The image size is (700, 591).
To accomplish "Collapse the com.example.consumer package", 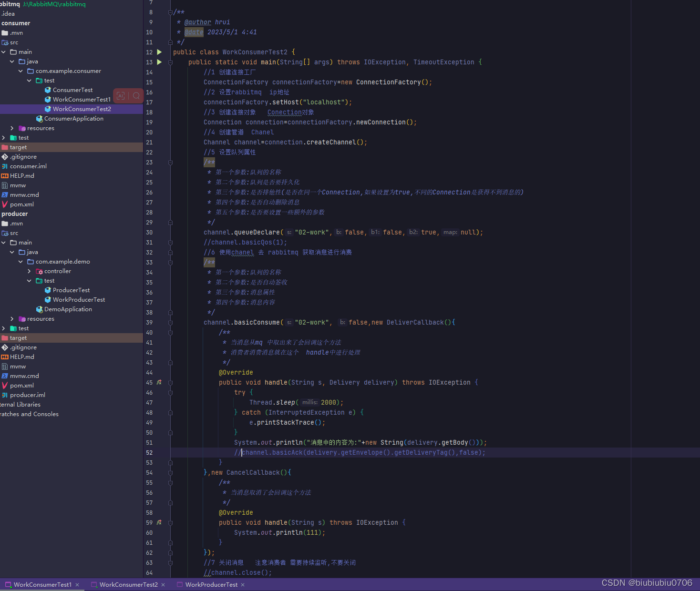I will click(x=20, y=71).
